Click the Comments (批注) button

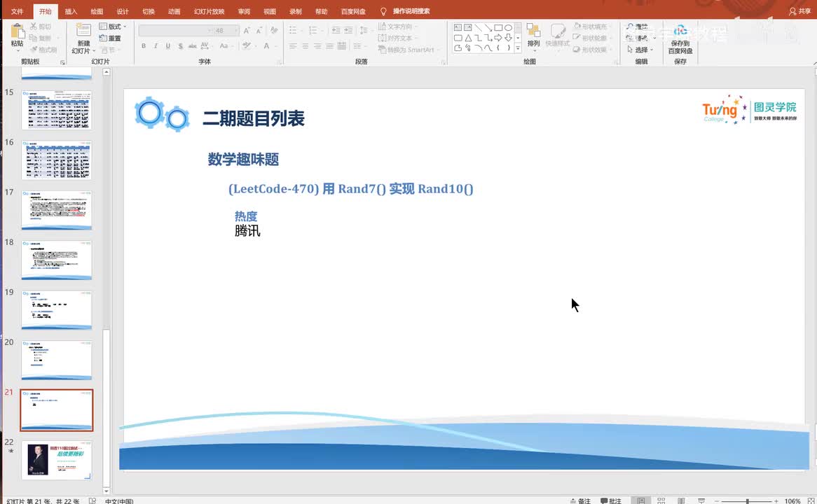[x=611, y=500]
